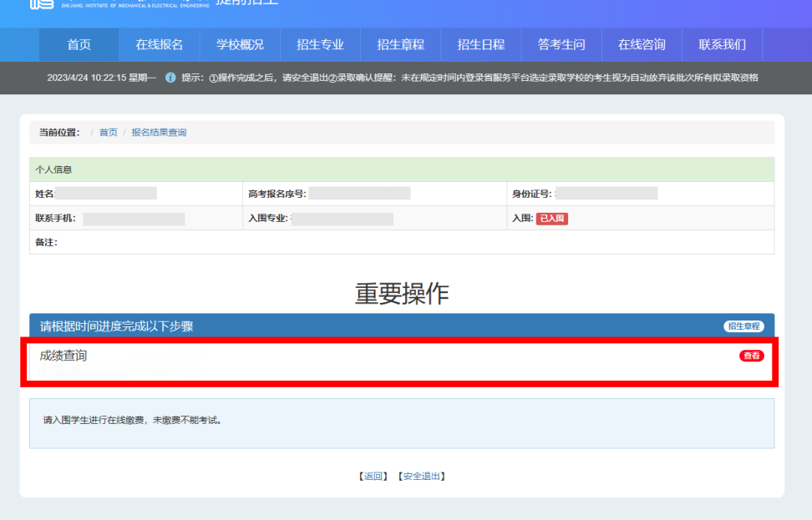Open the 联系我们 navigation item
This screenshot has height=520, width=812.
point(722,45)
